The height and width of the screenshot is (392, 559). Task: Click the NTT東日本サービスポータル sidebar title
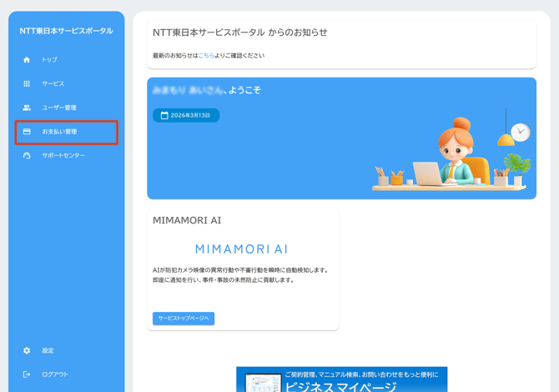[67, 31]
